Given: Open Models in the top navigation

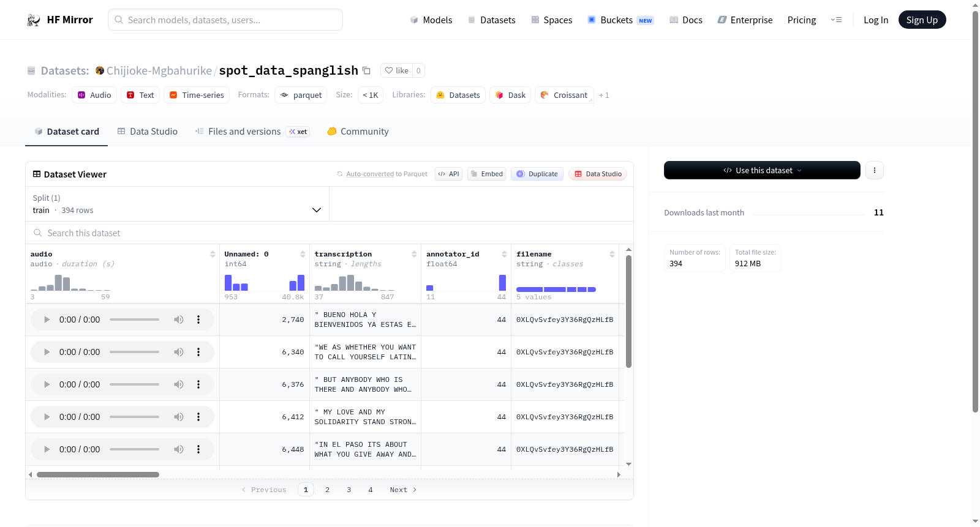Looking at the screenshot, I should (431, 20).
